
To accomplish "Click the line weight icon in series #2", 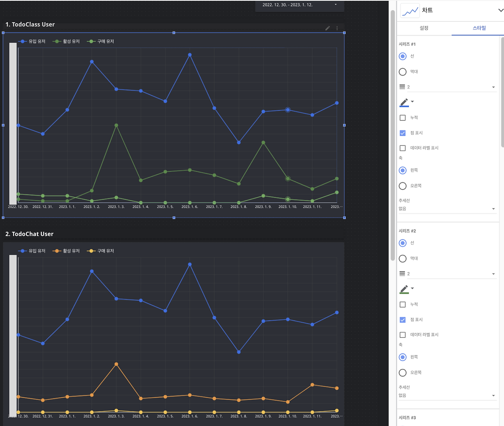I will [402, 274].
